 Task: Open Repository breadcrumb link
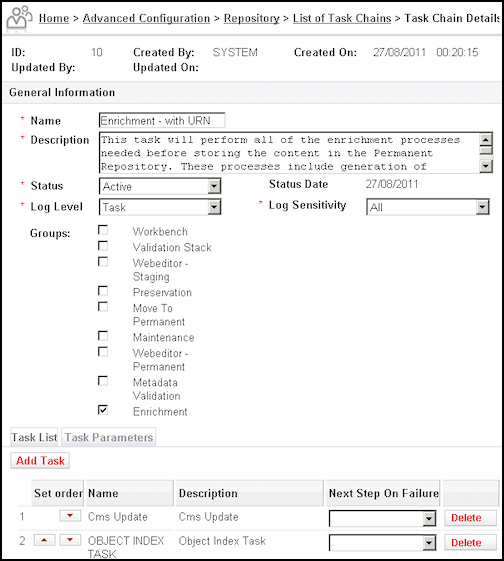coord(251,18)
